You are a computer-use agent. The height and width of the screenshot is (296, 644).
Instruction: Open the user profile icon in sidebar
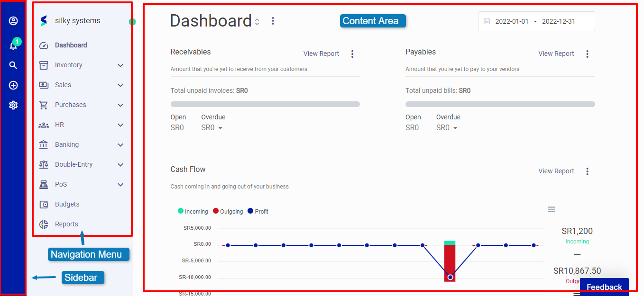[13, 21]
